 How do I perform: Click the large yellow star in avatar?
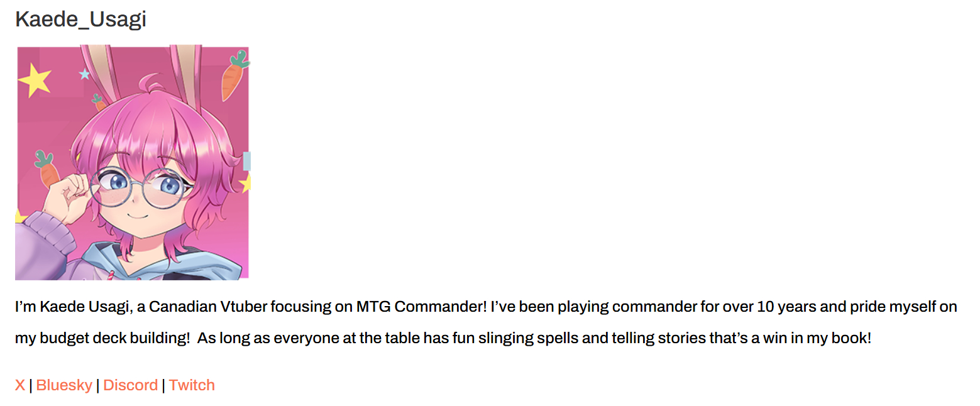click(35, 80)
